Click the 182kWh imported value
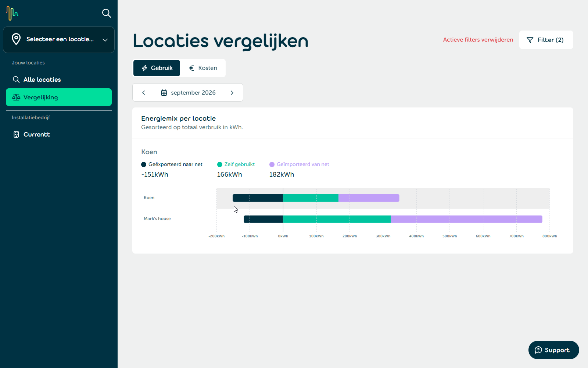Viewport: 588px width, 368px height. coord(282,174)
